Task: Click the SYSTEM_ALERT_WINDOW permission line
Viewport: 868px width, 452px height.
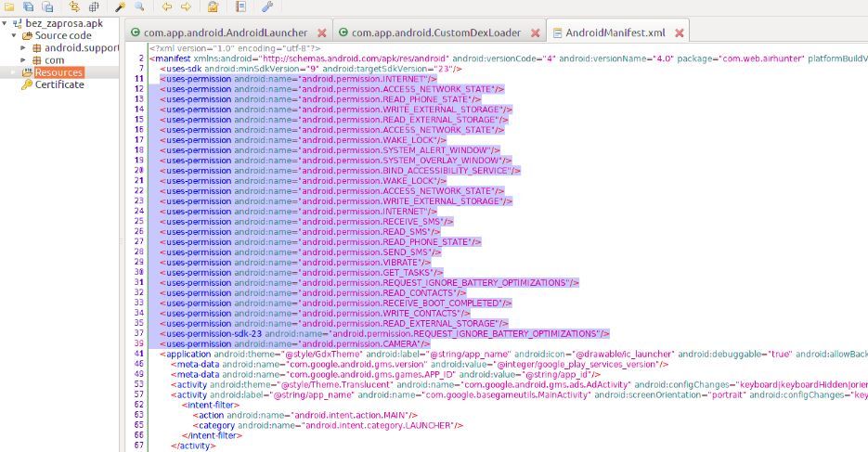Action: coord(330,150)
